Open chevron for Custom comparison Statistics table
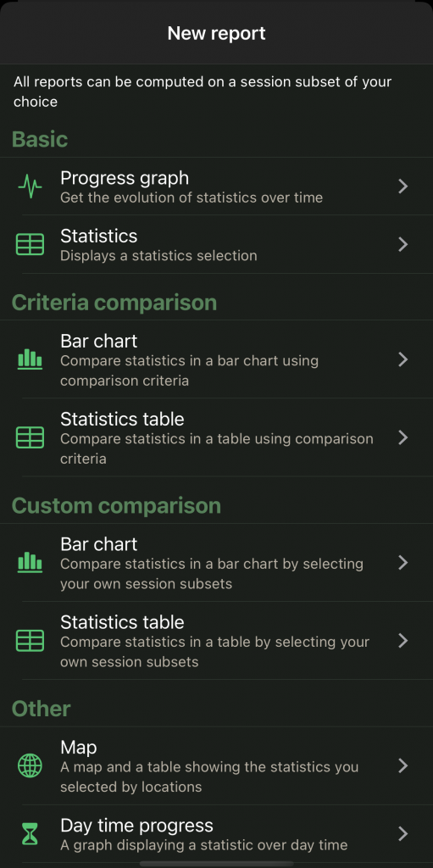Viewport: 433px width, 868px height. click(x=403, y=641)
